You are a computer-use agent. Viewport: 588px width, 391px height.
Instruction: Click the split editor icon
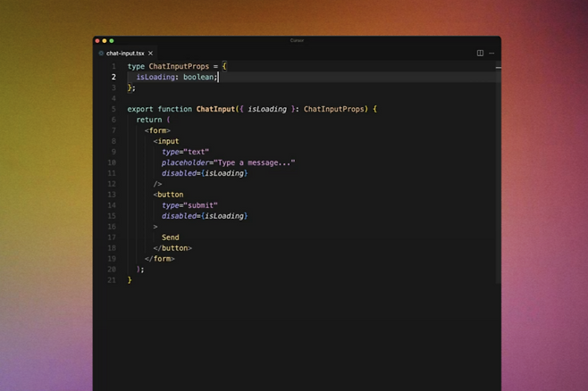click(x=480, y=53)
